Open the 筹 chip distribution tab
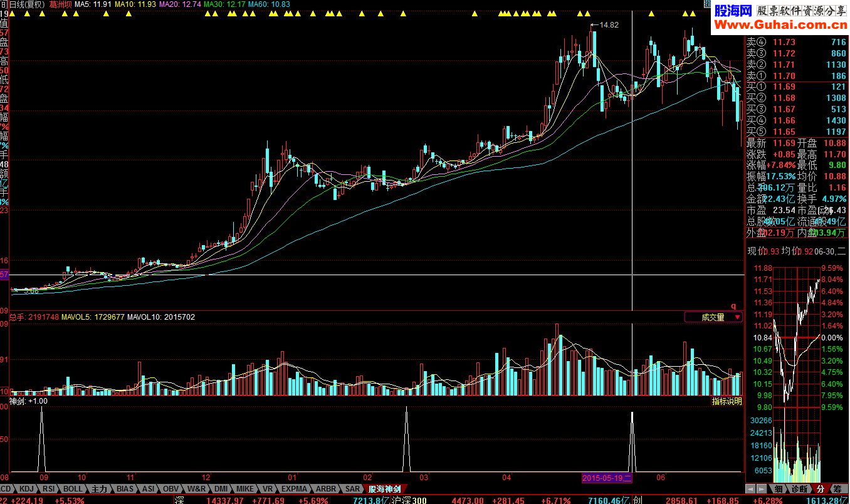This screenshot has width=850, height=504. [x=837, y=488]
